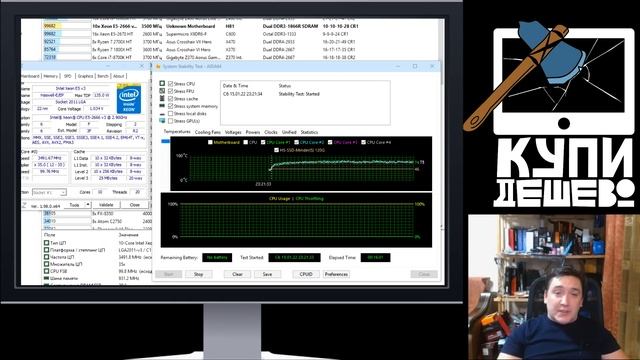
Task: Uncheck the Stress system memory checkbox
Action: point(171,106)
